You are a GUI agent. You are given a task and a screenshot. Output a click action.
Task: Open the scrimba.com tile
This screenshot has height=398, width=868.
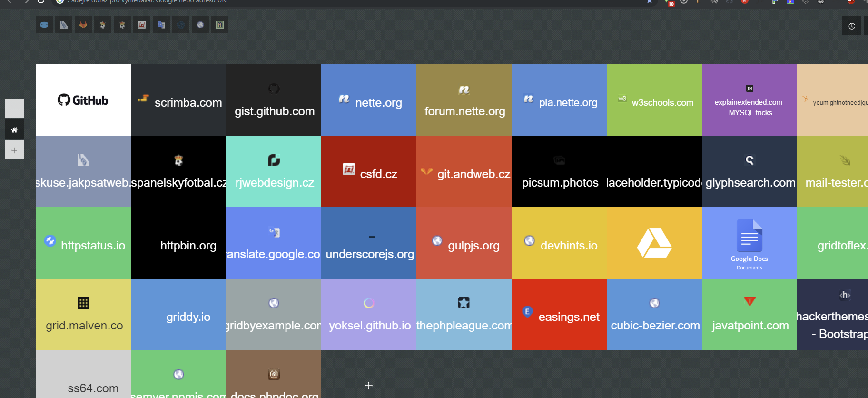pyautogui.click(x=178, y=100)
